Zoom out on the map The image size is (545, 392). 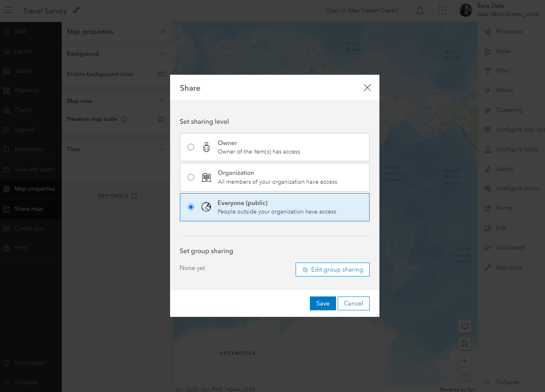465,374
